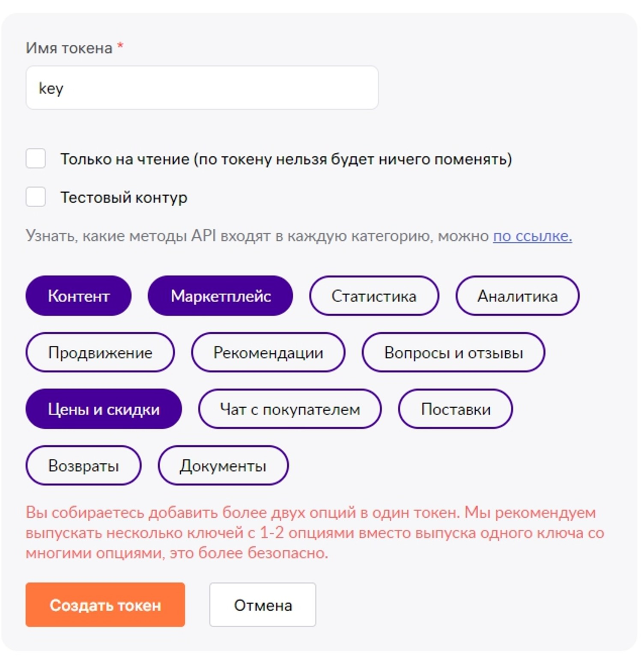Select the Документы category chip
Image resolution: width=644 pixels, height=659 pixels.
pyautogui.click(x=223, y=465)
